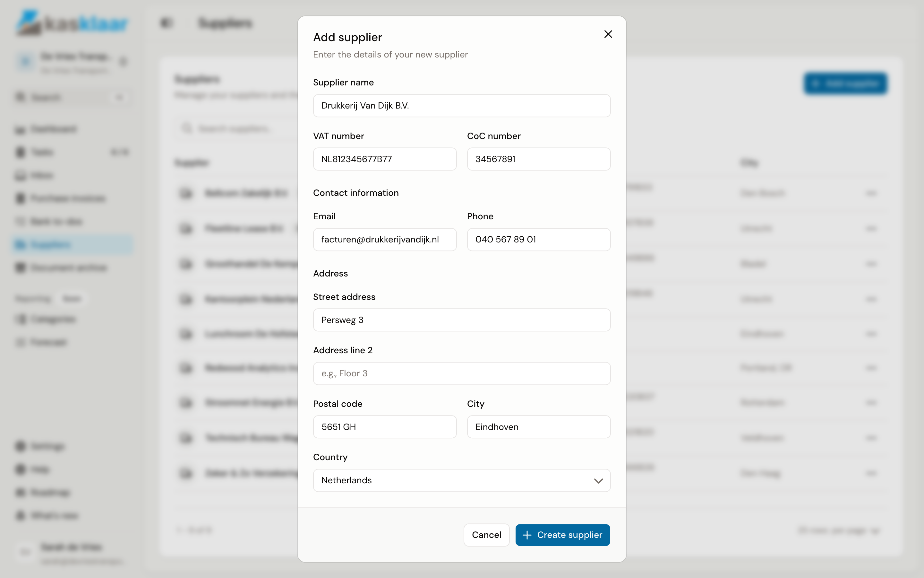Screen dimensions: 924x578
Task: Edit the Postal code field
Action: [385, 427]
